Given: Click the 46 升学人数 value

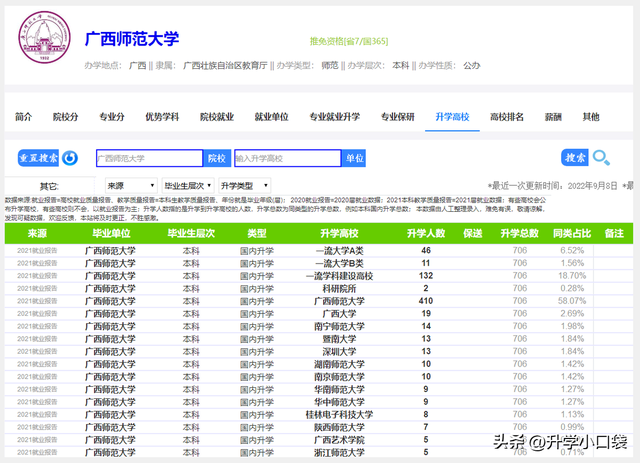Looking at the screenshot, I should (x=426, y=250).
